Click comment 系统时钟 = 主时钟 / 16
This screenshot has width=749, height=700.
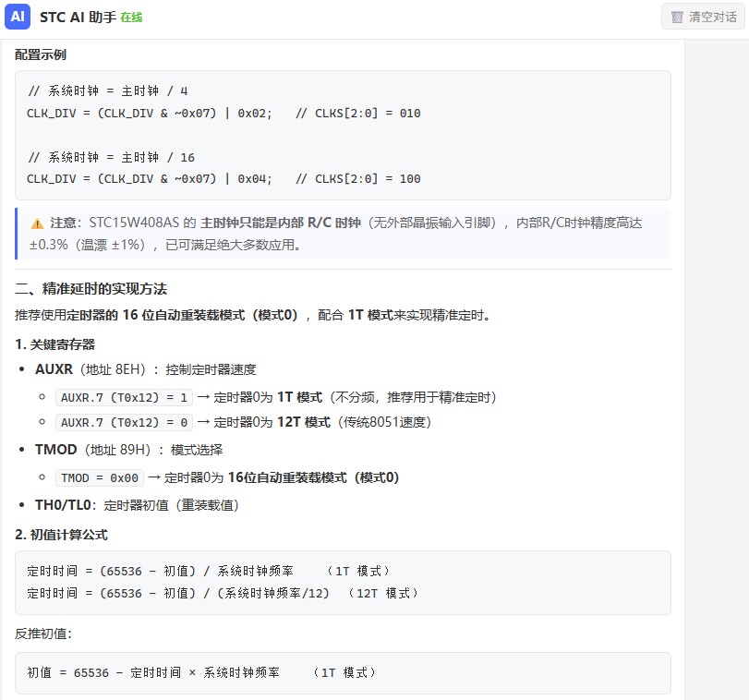112,157
